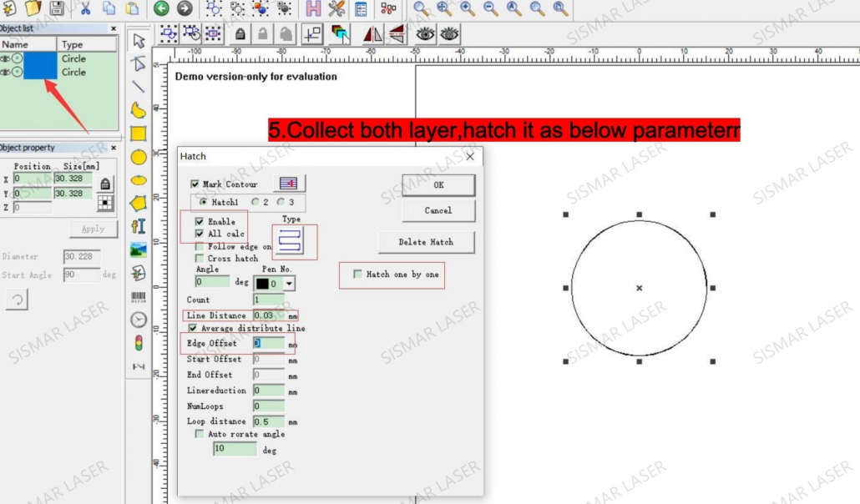Enable the Cross hatch option
Screen dimensions: 860x504
click(x=198, y=259)
